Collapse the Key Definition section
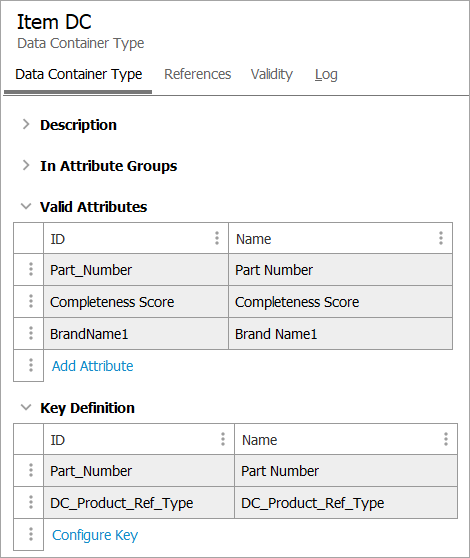 click(26, 407)
